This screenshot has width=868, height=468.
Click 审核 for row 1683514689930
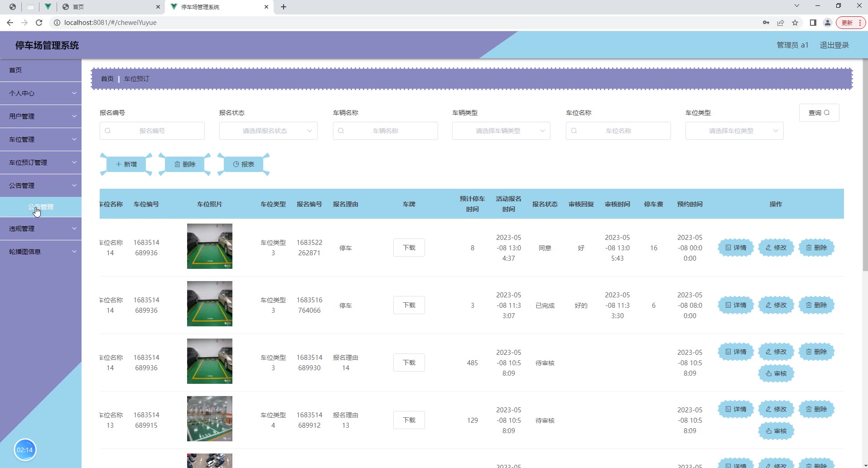coord(776,373)
